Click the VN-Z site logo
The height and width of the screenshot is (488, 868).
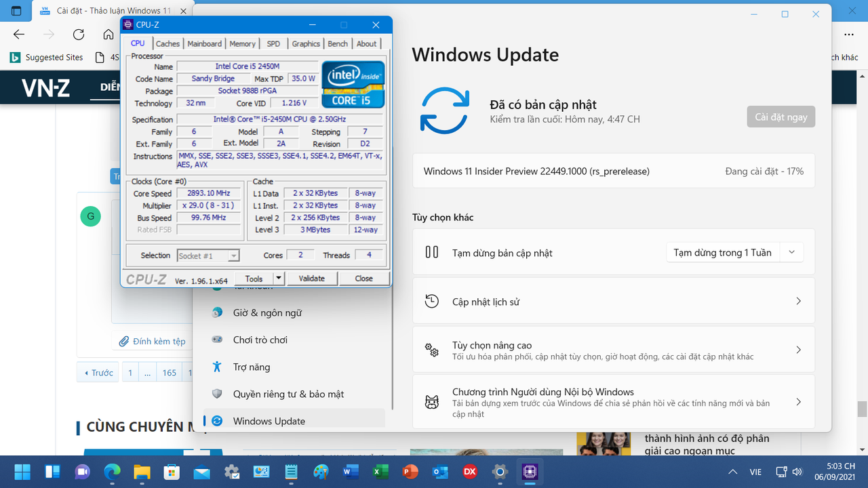pyautogui.click(x=45, y=87)
